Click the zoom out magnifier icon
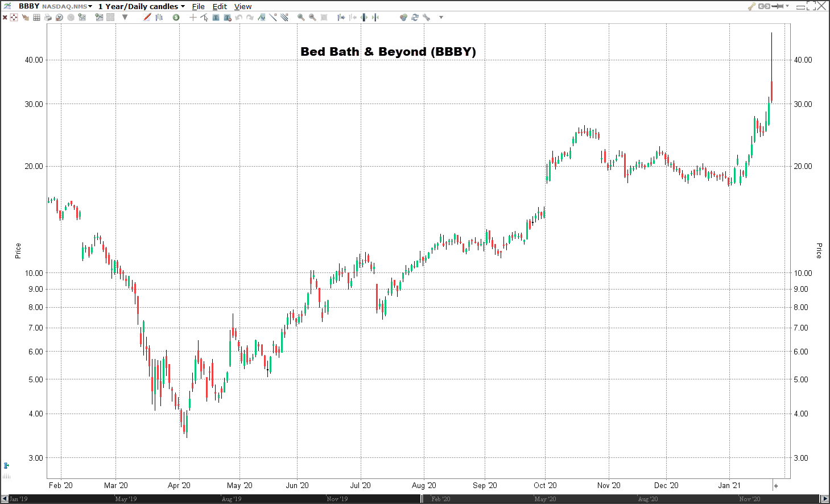 312,17
